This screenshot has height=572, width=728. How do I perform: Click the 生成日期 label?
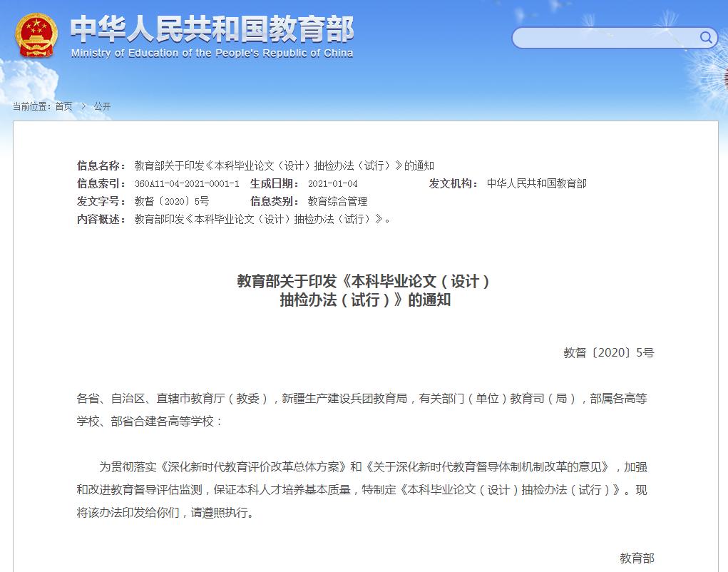point(275,184)
